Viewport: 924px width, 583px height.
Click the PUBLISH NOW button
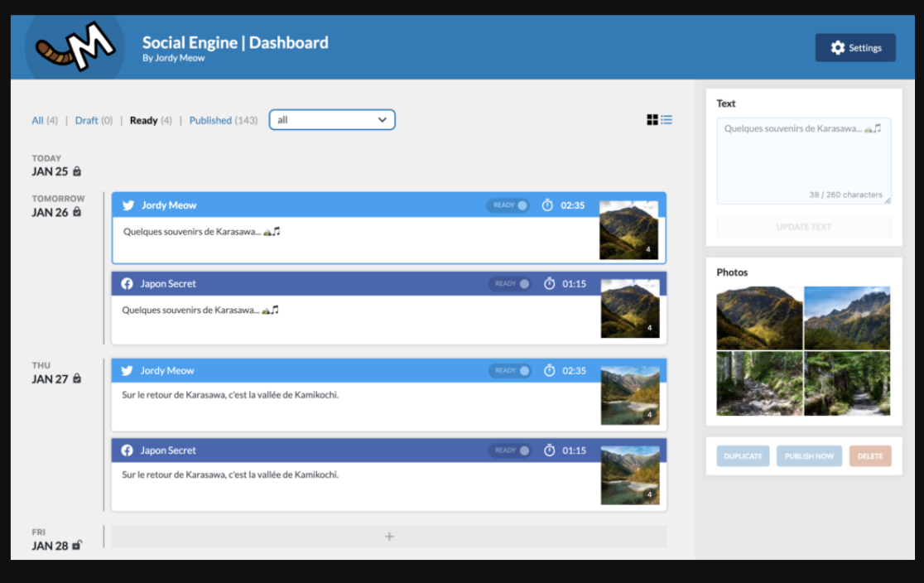click(809, 455)
